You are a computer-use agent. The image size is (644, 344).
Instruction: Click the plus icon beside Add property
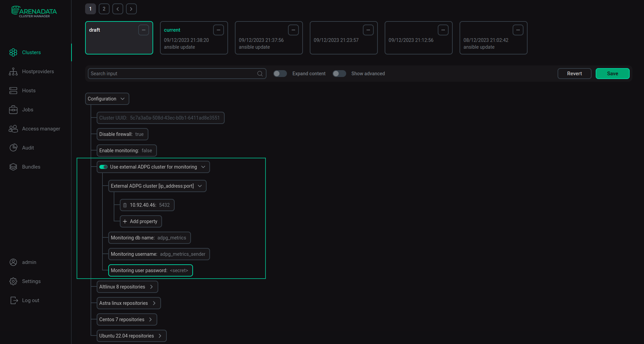125,221
